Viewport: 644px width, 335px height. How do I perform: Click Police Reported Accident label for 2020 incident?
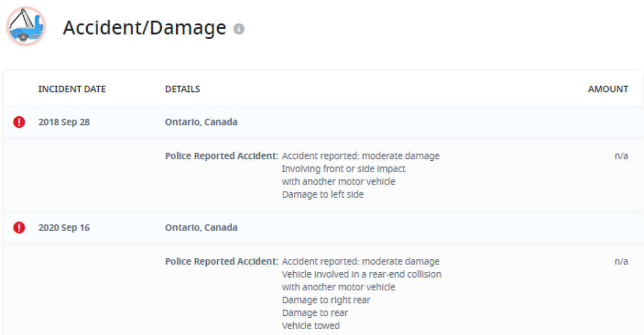[x=222, y=261]
